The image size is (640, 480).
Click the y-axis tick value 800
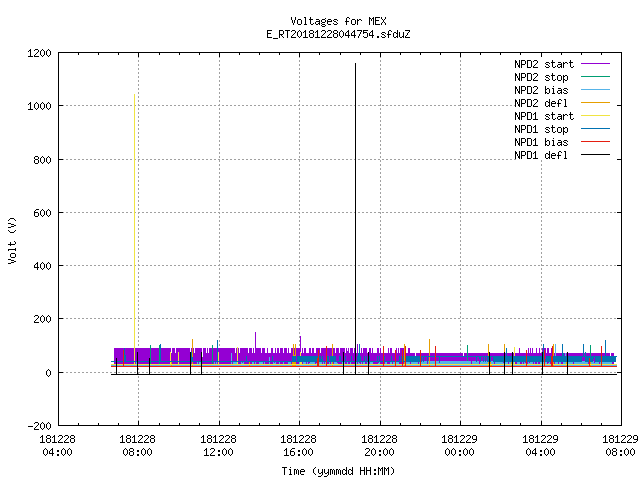coord(42,160)
